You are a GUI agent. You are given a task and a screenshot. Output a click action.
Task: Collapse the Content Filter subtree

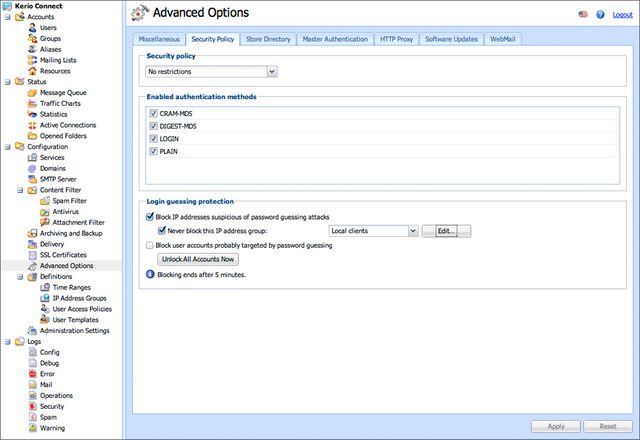(x=20, y=190)
